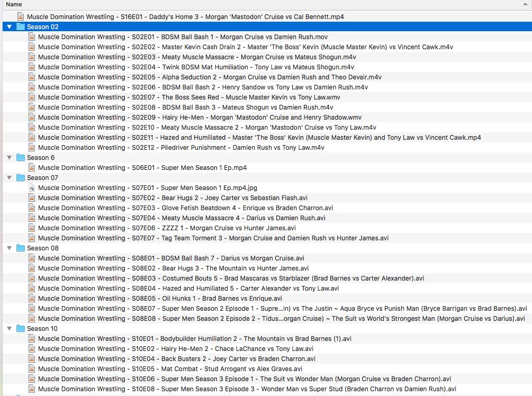Click file icon of S02E07 The Boss Sees Red
The image size is (532, 396).
click(32, 97)
